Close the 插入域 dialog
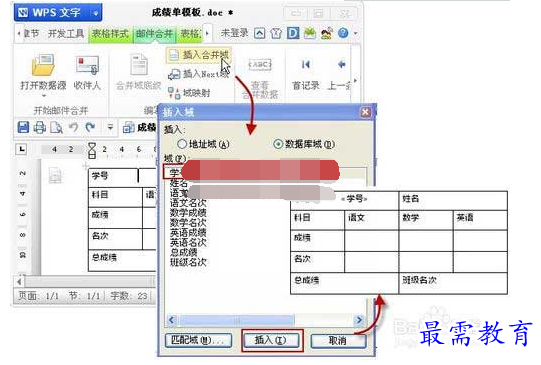The width and height of the screenshot is (541, 365). point(365,112)
